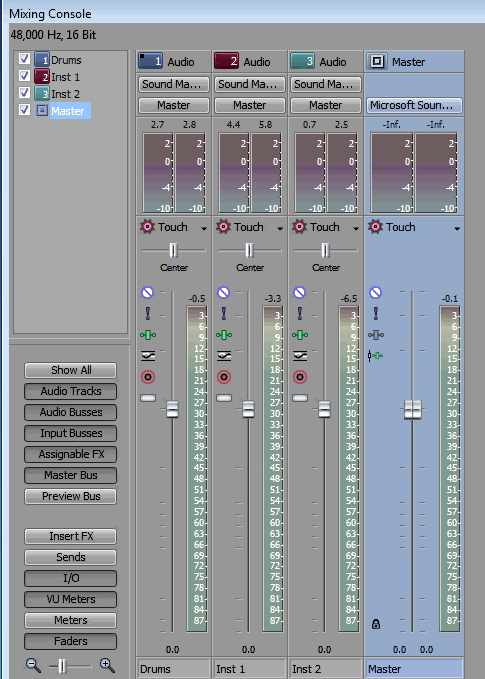Open Track FX on Drums strip
The width and height of the screenshot is (485, 679).
[x=148, y=335]
